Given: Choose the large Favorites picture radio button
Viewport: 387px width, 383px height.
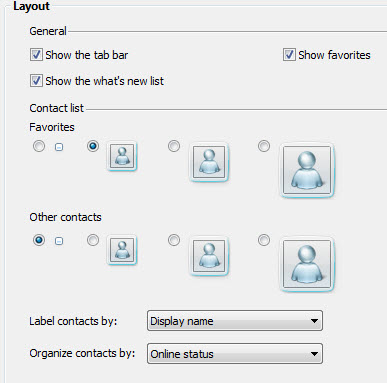Looking at the screenshot, I should tap(264, 146).
